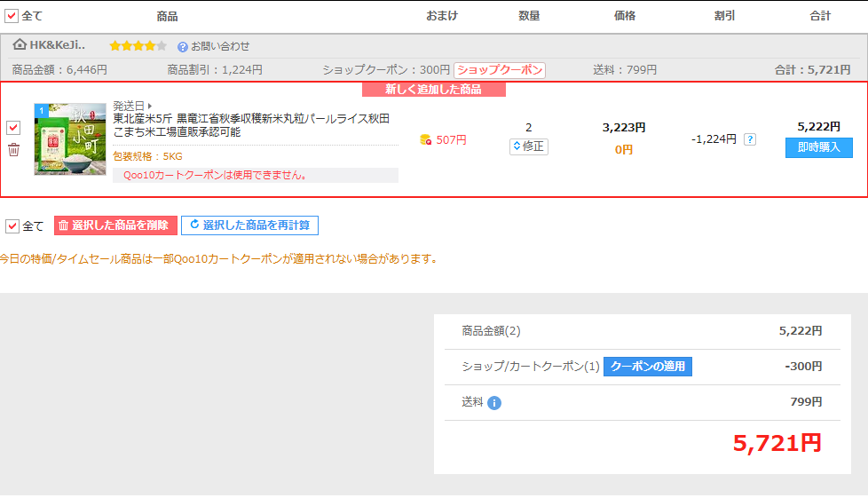Click the trash icon beside the rice product
Image resolution: width=868 pixels, height=498 pixels.
pyautogui.click(x=13, y=149)
